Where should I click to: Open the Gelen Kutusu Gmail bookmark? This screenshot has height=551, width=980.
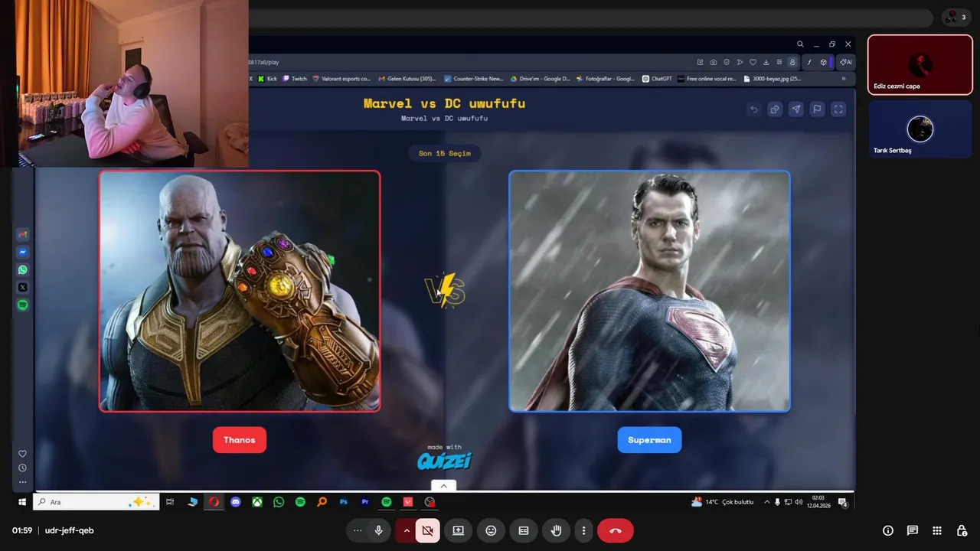pos(407,78)
